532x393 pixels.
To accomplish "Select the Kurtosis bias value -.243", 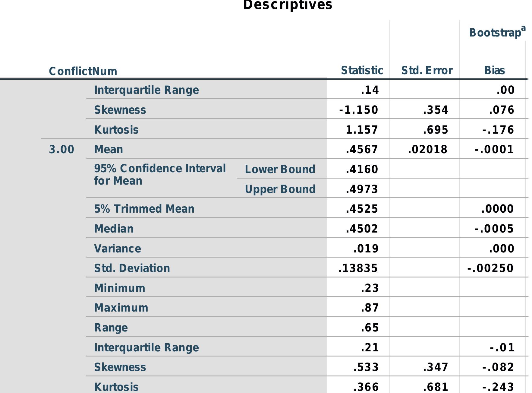I will pos(498,387).
